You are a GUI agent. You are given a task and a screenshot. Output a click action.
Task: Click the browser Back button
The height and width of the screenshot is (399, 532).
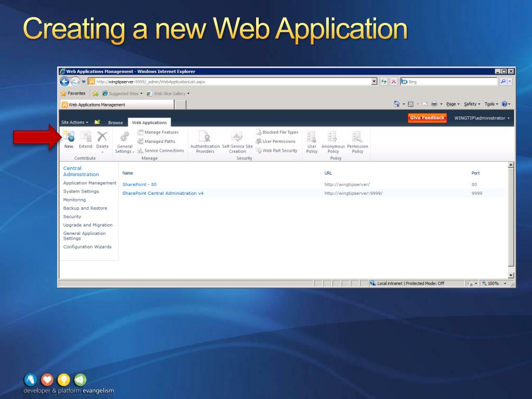(x=64, y=82)
